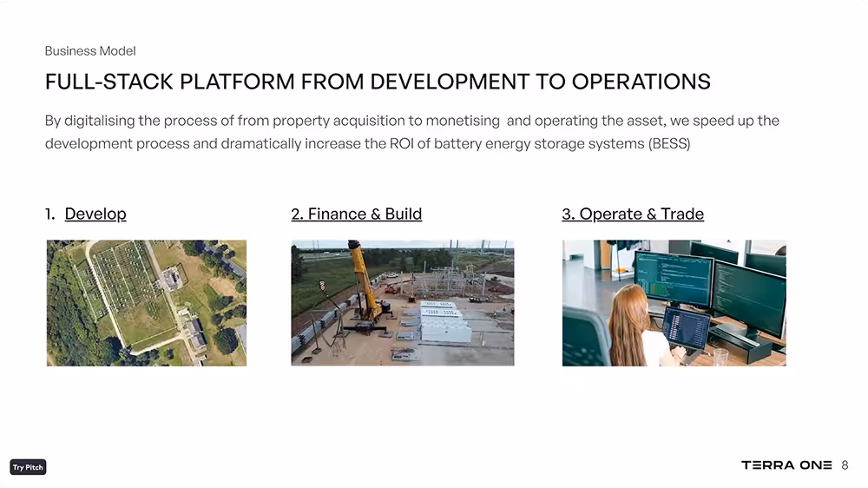Click the Terra One logo

click(786, 465)
